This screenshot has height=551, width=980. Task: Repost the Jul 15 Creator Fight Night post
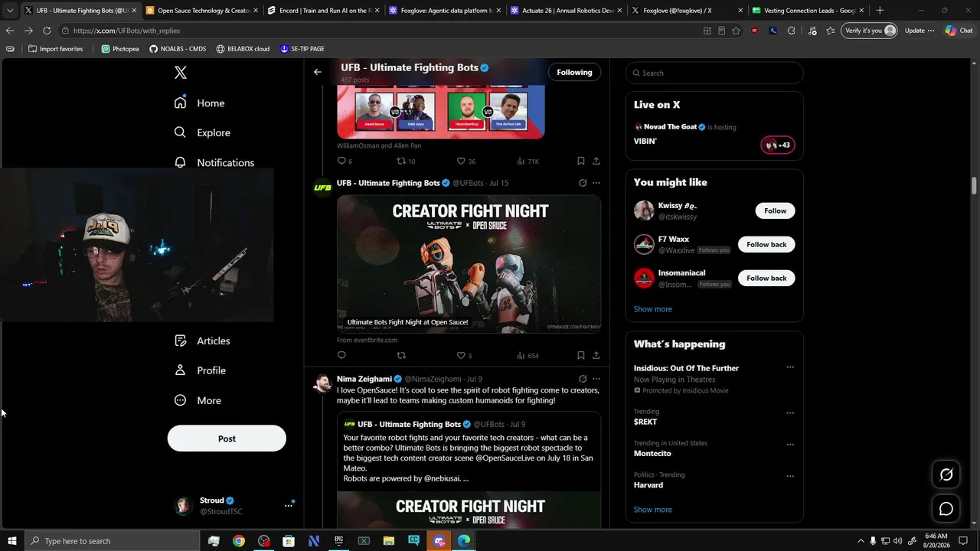401,355
